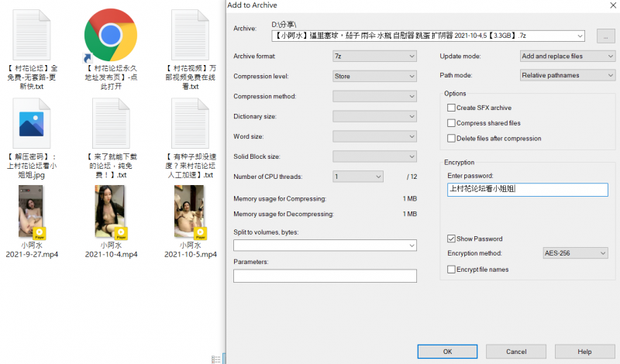620x364 pixels.
Task: Open the Archive format dropdown
Action: coord(374,56)
